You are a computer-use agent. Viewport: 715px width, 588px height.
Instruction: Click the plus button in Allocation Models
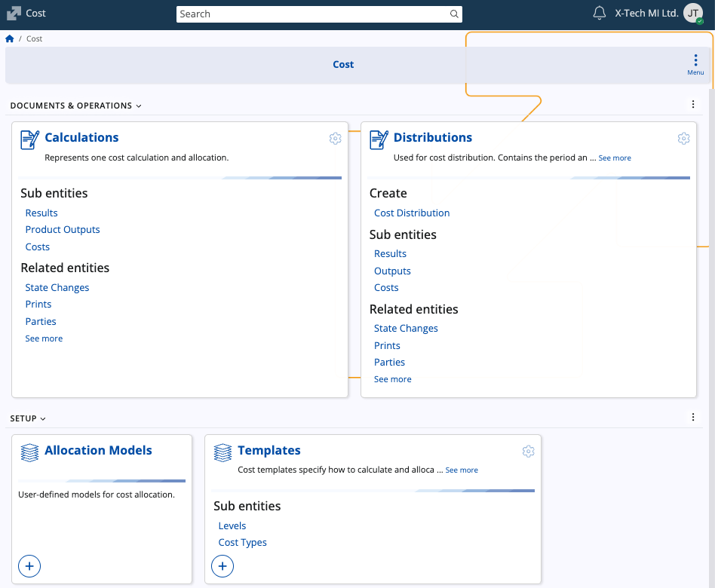click(29, 566)
